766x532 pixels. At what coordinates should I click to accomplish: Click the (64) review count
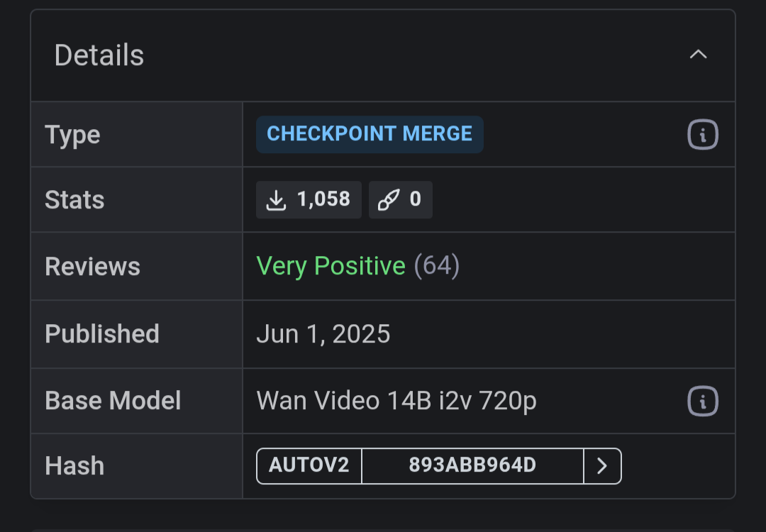pyautogui.click(x=437, y=266)
